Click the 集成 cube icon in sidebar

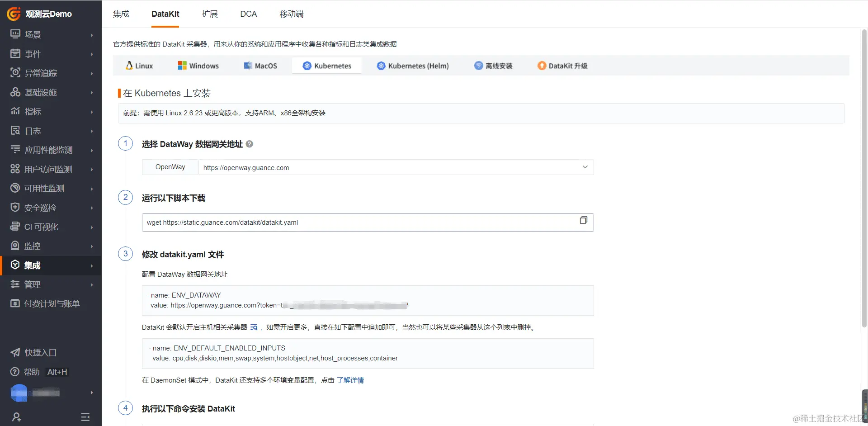(x=15, y=265)
